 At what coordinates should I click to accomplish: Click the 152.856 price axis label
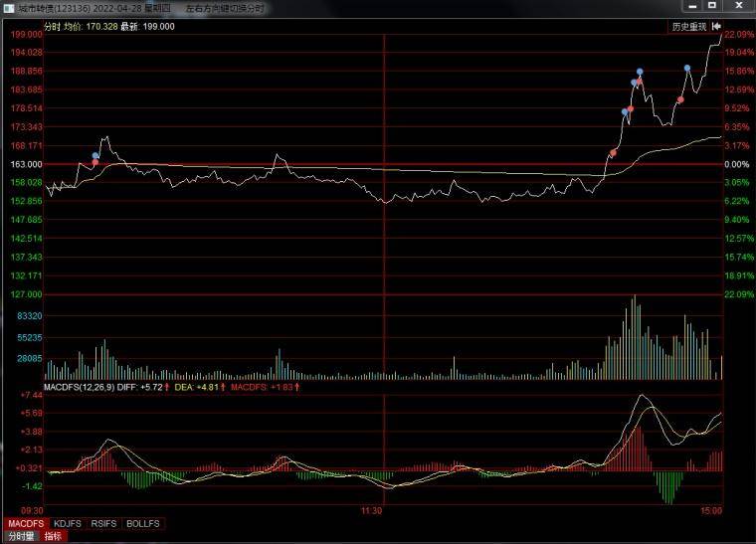(27, 201)
